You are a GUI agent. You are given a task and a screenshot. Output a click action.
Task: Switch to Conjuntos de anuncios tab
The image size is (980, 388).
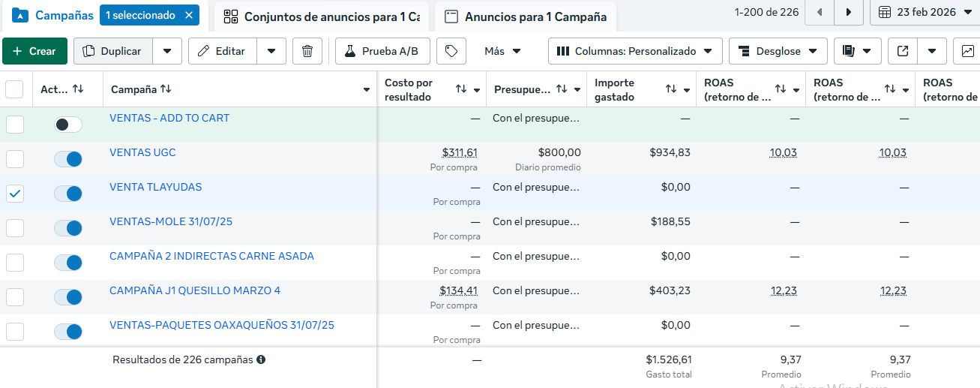click(321, 17)
